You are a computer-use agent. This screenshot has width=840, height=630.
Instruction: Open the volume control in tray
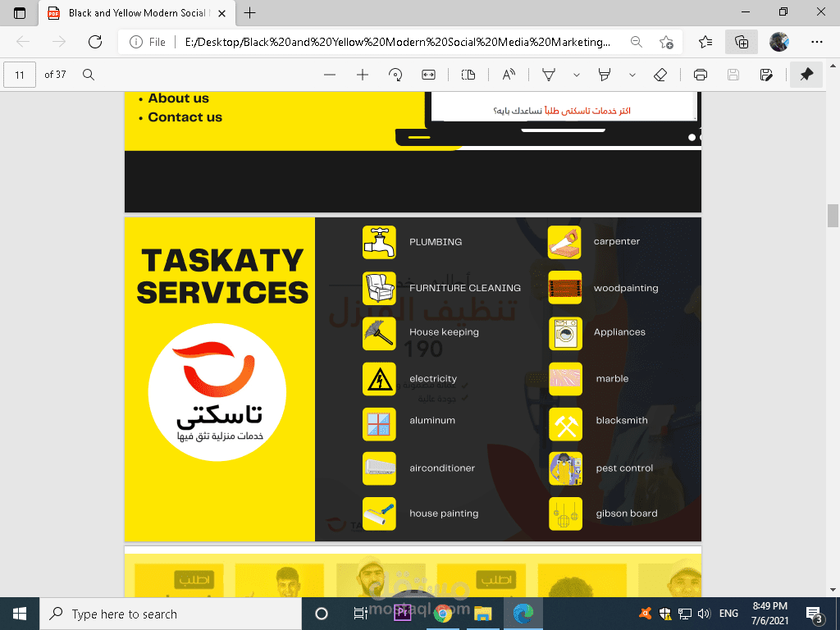coord(705,614)
